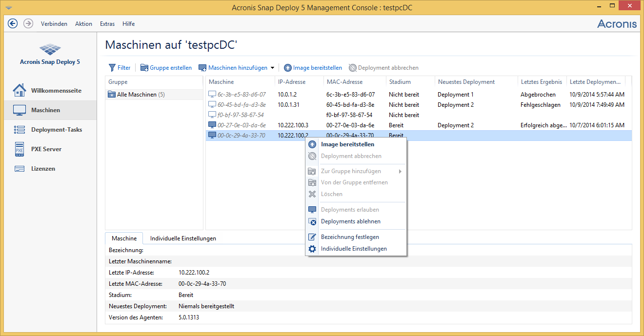Click monitor icon of machine 00-27-0e-03-da-6e
644x336 pixels.
coord(212,125)
